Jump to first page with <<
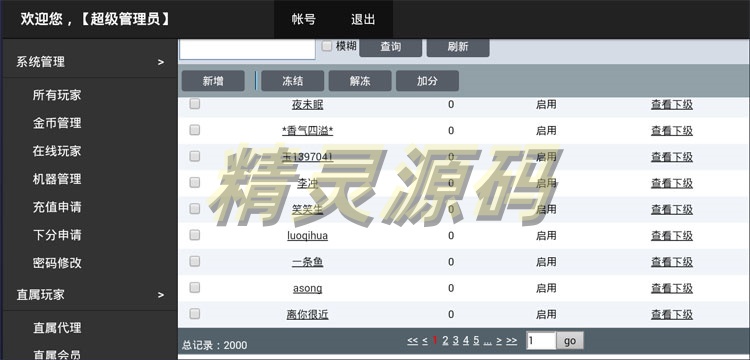Viewport: 750px width, 360px height. tap(412, 340)
